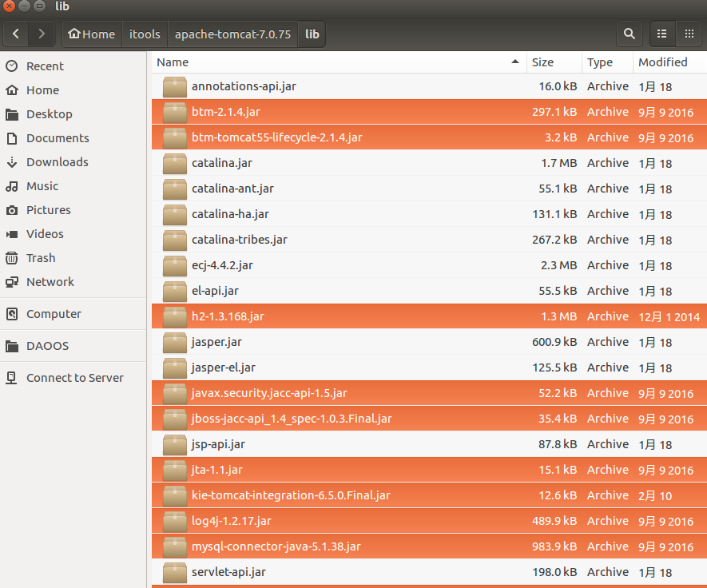
Task: Click the 12月 1 2014 modified date
Action: pyautogui.click(x=669, y=317)
